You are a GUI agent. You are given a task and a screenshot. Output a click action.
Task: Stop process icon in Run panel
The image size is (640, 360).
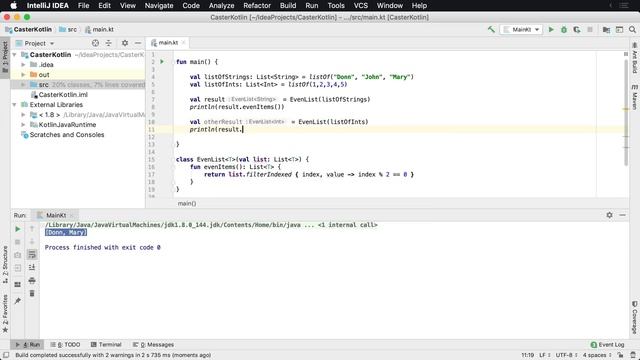[x=18, y=242]
